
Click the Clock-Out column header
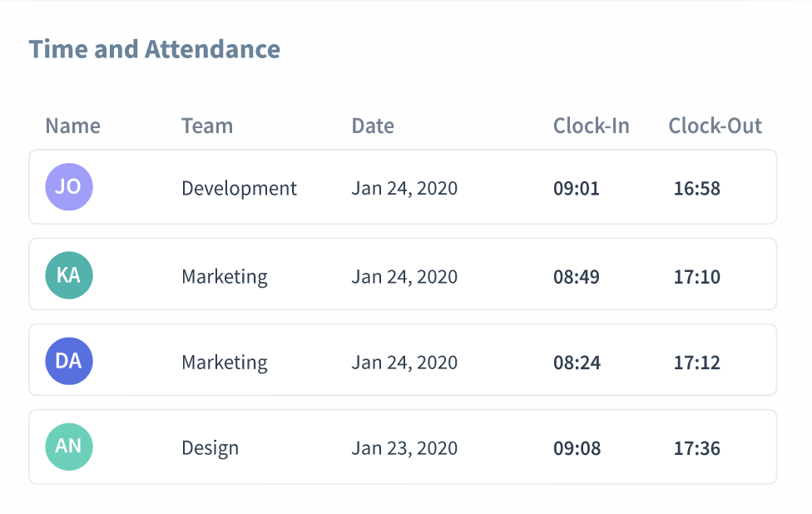coord(715,126)
